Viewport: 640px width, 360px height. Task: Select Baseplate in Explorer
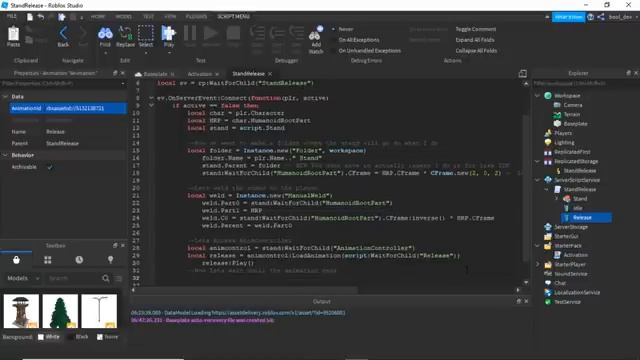575,124
